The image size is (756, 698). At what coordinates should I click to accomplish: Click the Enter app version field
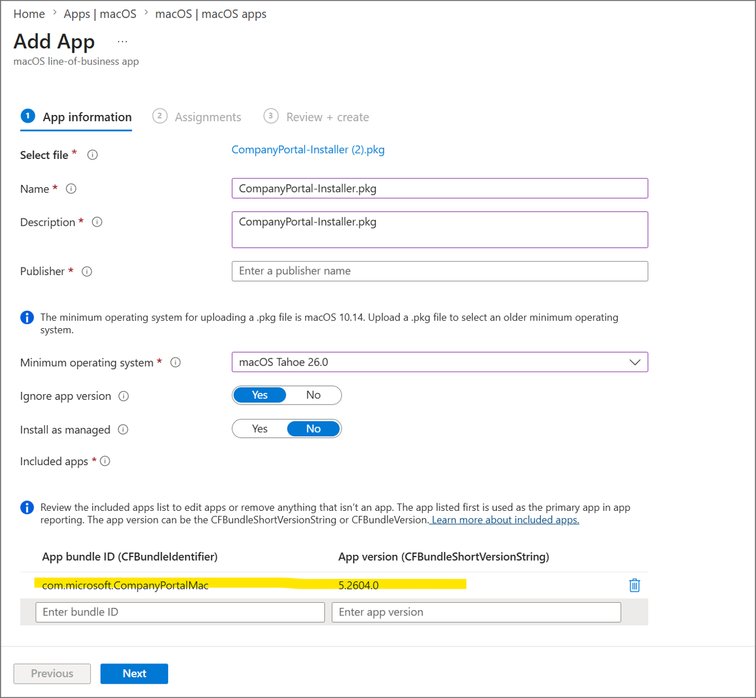point(476,612)
